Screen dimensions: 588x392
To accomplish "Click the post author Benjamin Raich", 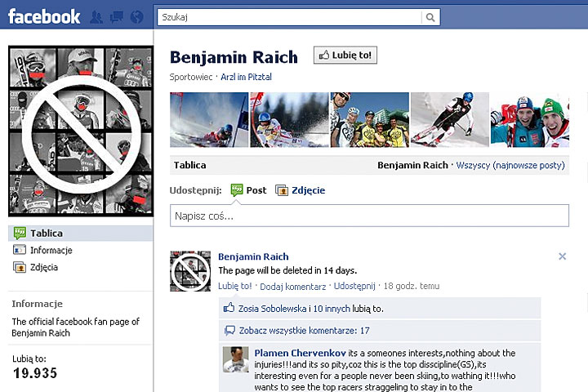I will click(253, 256).
